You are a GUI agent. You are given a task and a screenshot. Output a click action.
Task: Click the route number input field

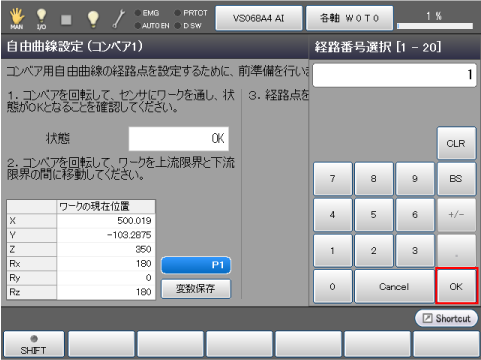394,75
